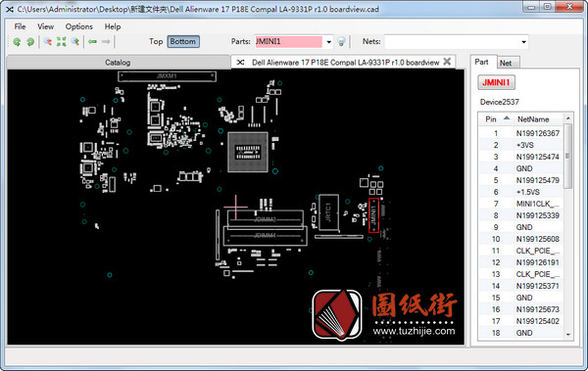Select pin 1 row N199126367
This screenshot has width=588, height=371.
[521, 133]
